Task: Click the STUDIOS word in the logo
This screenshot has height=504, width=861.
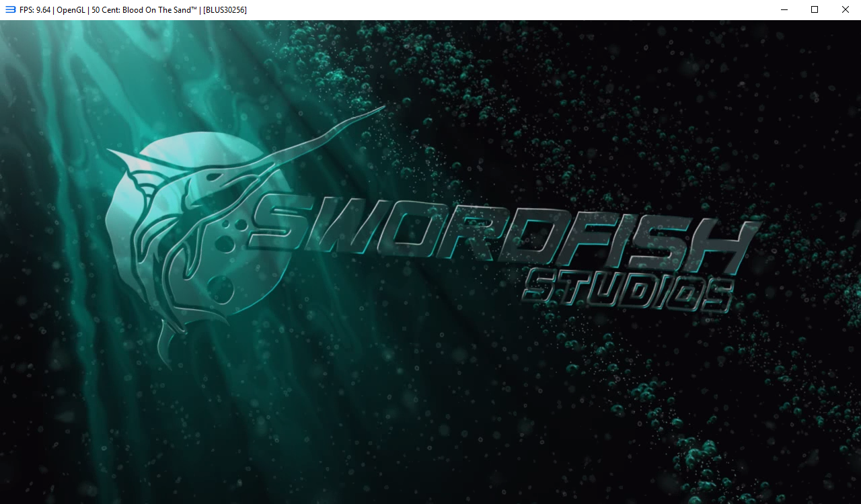Action: pos(627,292)
